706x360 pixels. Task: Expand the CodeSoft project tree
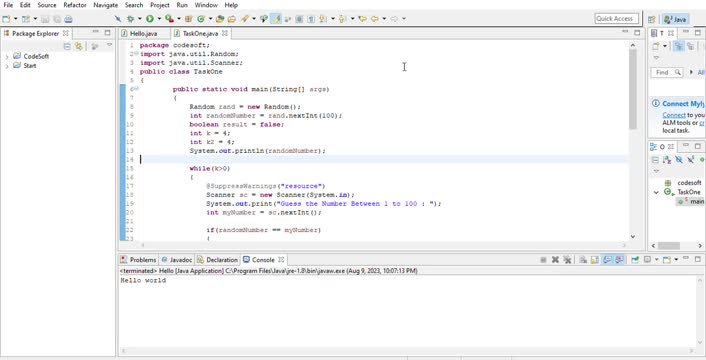(7, 57)
